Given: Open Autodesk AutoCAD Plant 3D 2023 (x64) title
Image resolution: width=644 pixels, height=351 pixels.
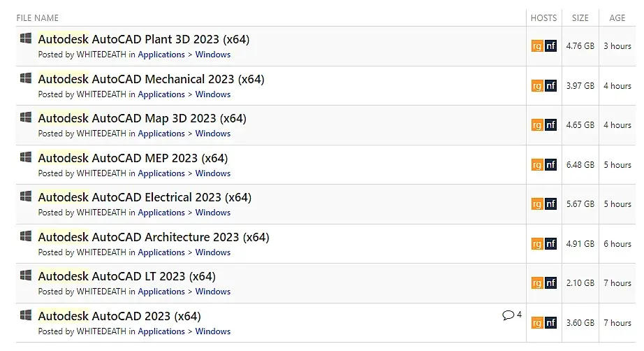Looking at the screenshot, I should [x=143, y=39].
